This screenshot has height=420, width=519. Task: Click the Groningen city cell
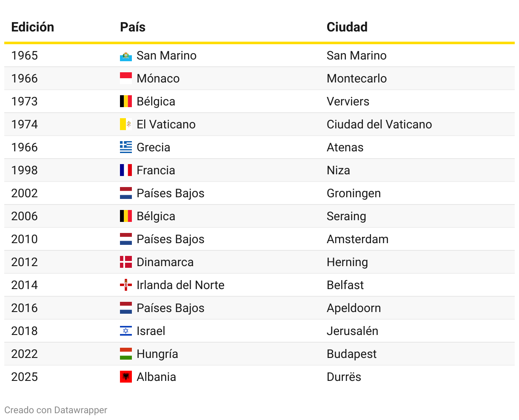354,193
